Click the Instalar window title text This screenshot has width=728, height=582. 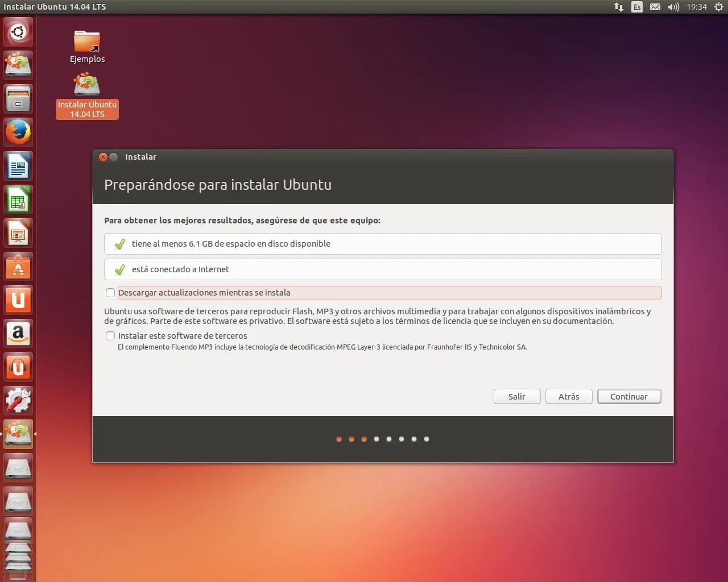[x=140, y=157]
